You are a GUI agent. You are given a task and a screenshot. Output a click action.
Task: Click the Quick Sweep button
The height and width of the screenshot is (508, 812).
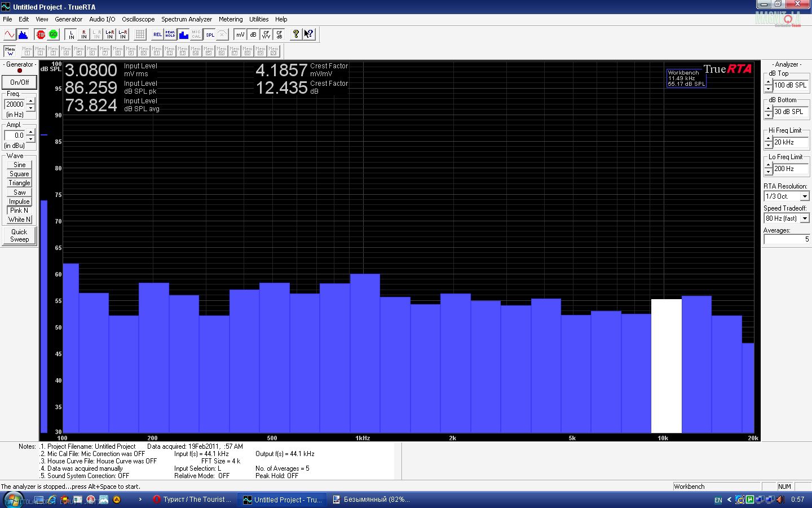20,235
